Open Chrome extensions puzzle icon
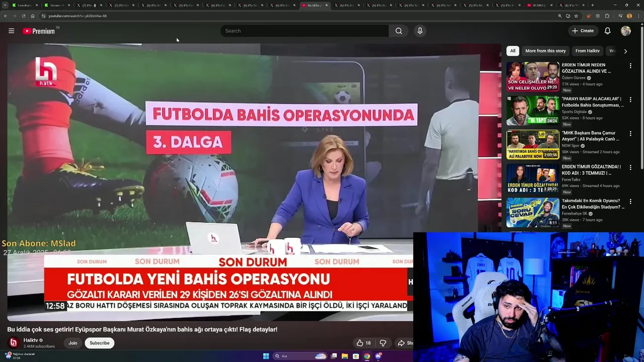Viewport: 644px width, 362px height. 607,16
